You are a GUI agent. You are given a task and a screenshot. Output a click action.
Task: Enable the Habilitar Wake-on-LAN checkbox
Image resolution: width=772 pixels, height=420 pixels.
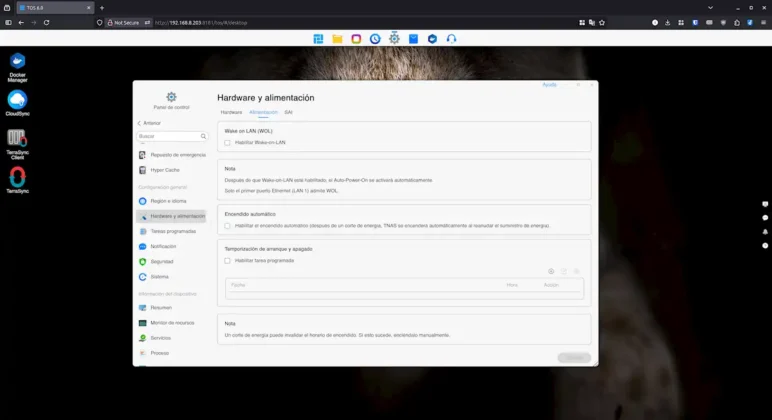[x=228, y=142]
